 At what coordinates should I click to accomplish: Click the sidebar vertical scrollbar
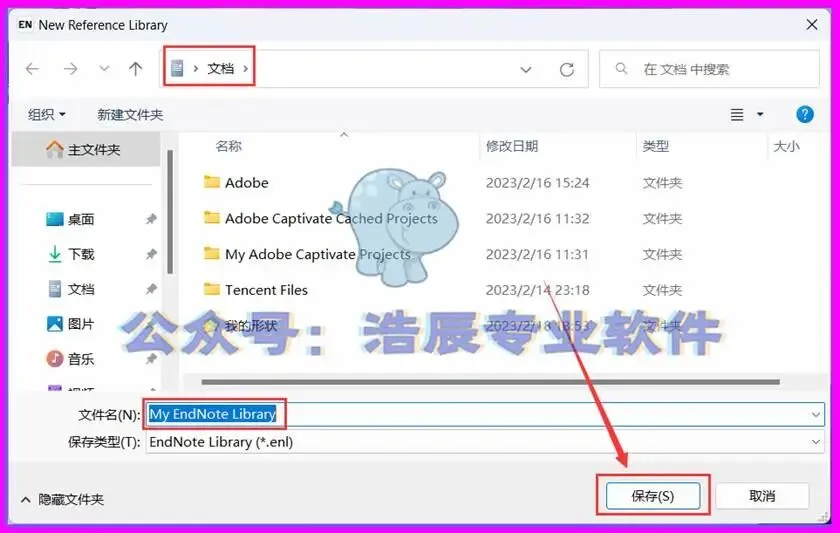coord(170,212)
